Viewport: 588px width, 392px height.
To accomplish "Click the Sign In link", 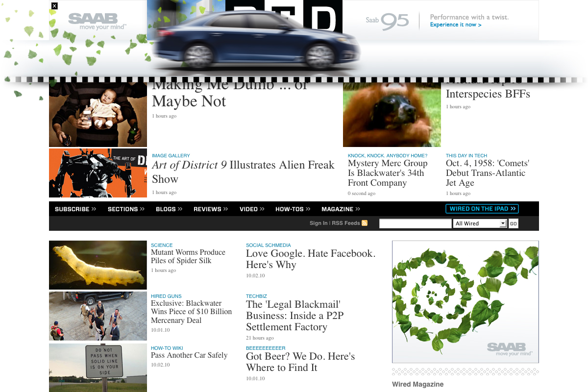I will [318, 223].
